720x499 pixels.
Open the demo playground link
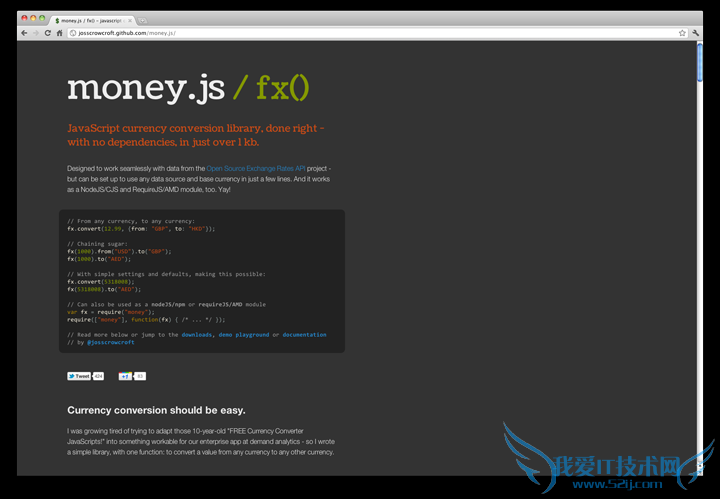click(x=244, y=335)
